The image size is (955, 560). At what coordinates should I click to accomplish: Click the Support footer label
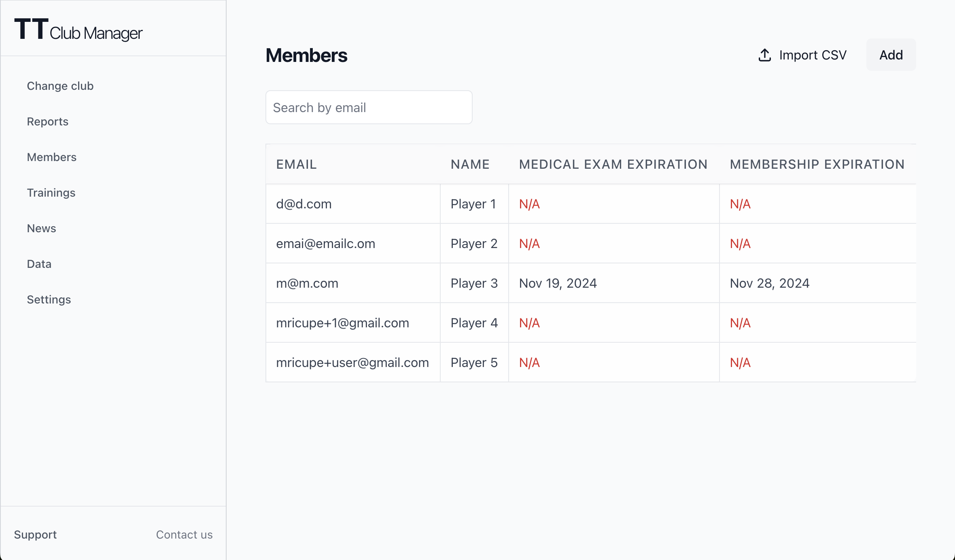pyautogui.click(x=35, y=535)
